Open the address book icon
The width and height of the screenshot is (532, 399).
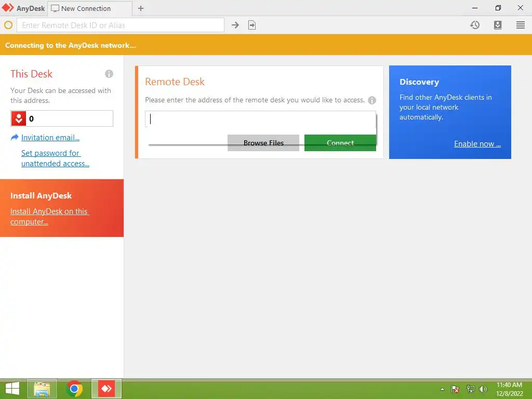498,25
